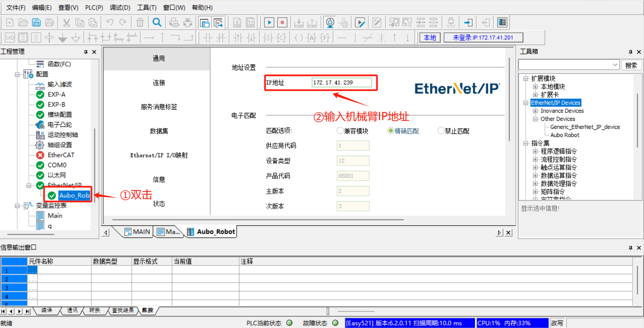Click the blue panel layout icon
The height and width of the screenshot is (328, 644).
coord(502,23)
